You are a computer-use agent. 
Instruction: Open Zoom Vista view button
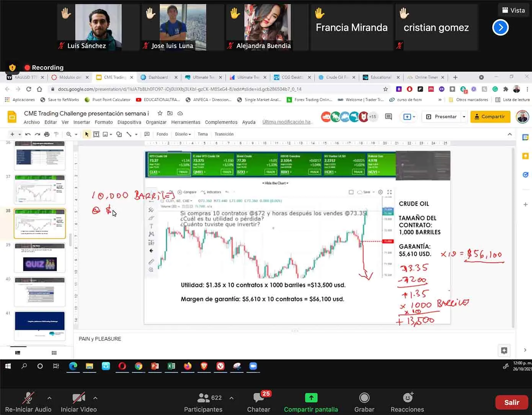[514, 10]
